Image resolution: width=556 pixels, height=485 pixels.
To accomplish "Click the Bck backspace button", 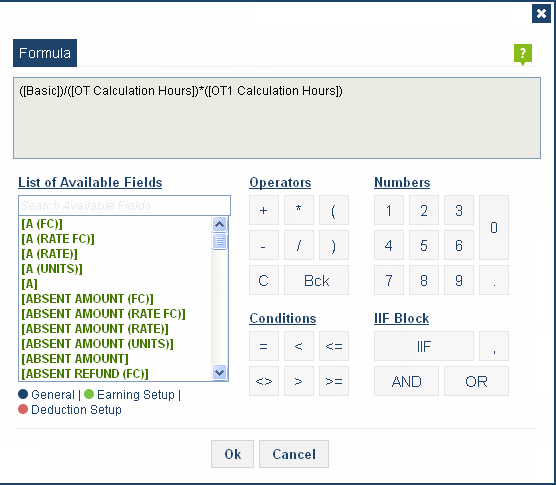I will (x=316, y=280).
